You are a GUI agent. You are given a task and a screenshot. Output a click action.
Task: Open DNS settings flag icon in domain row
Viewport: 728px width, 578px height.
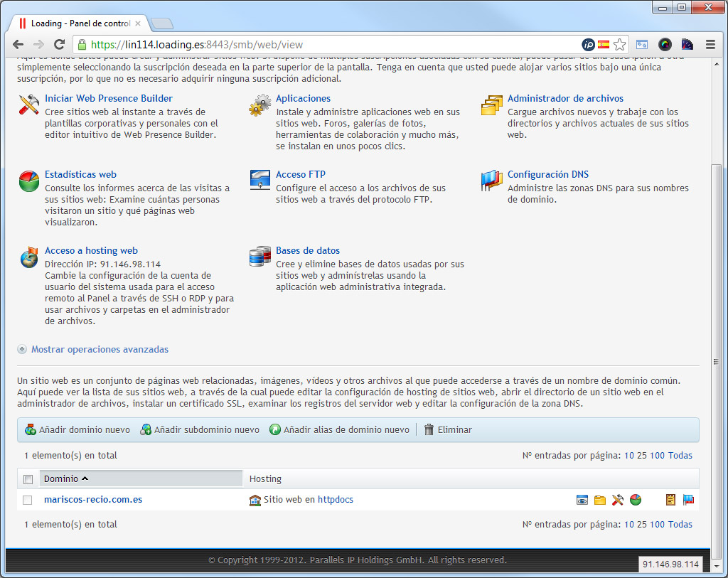point(688,500)
